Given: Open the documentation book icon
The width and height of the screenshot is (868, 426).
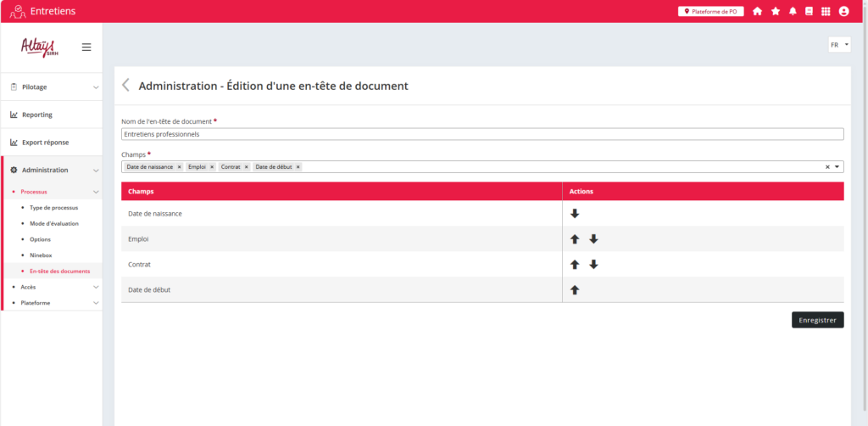Looking at the screenshot, I should coord(809,11).
